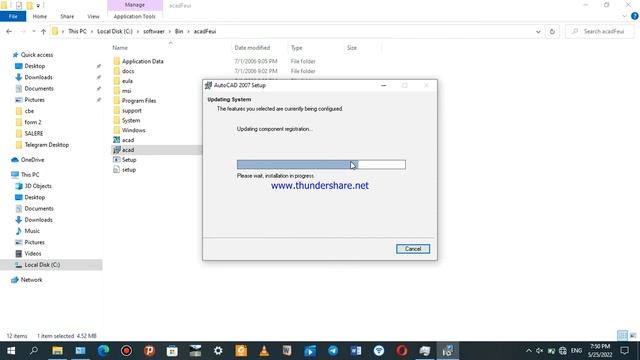This screenshot has height=360, width=640.
Task: Click Cancel in AutoCAD 2007 Setup dialog
Action: [x=413, y=249]
